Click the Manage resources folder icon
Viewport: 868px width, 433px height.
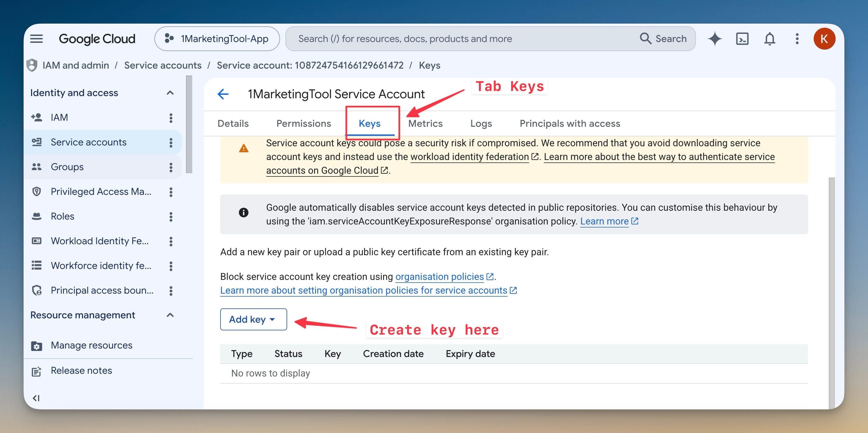click(36, 346)
